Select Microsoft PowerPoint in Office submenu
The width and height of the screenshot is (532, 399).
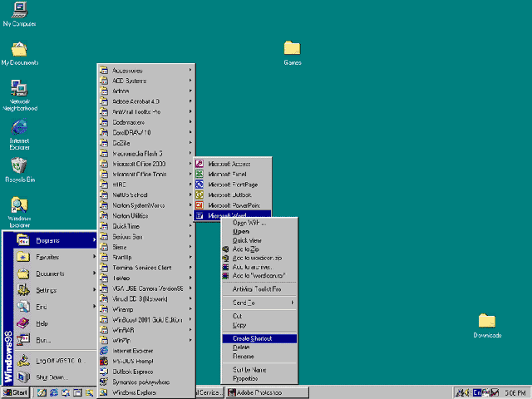pyautogui.click(x=233, y=205)
